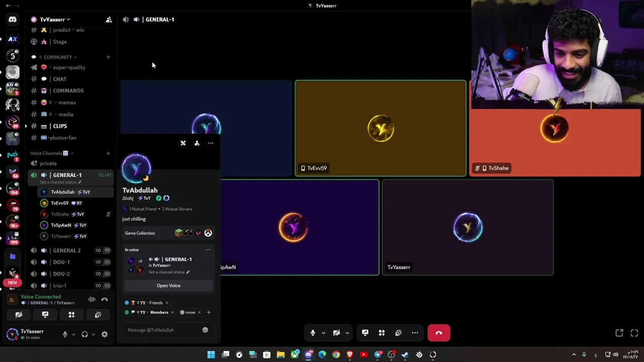Disconnect from voice in Voice Connected panel
644x362 pixels.
pos(105,300)
